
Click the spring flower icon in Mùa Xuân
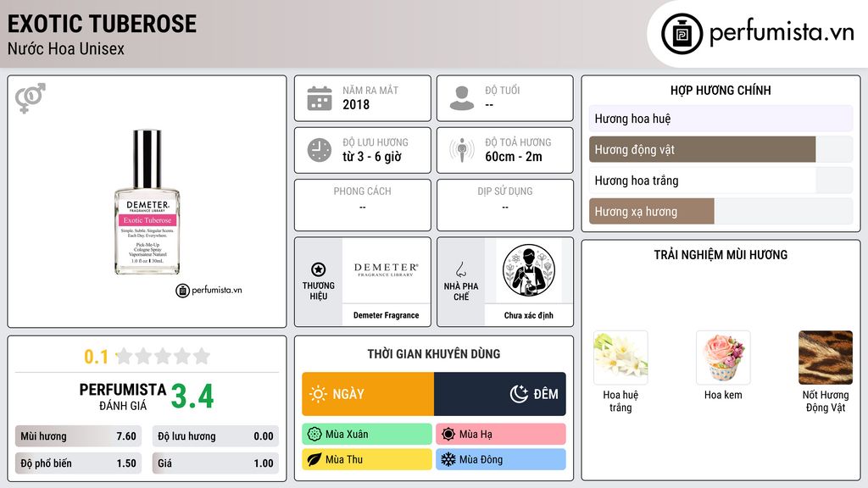(314, 435)
